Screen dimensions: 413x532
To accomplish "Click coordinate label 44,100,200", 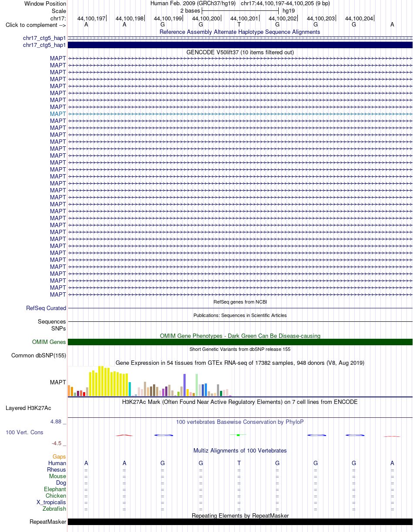I will [x=206, y=18].
